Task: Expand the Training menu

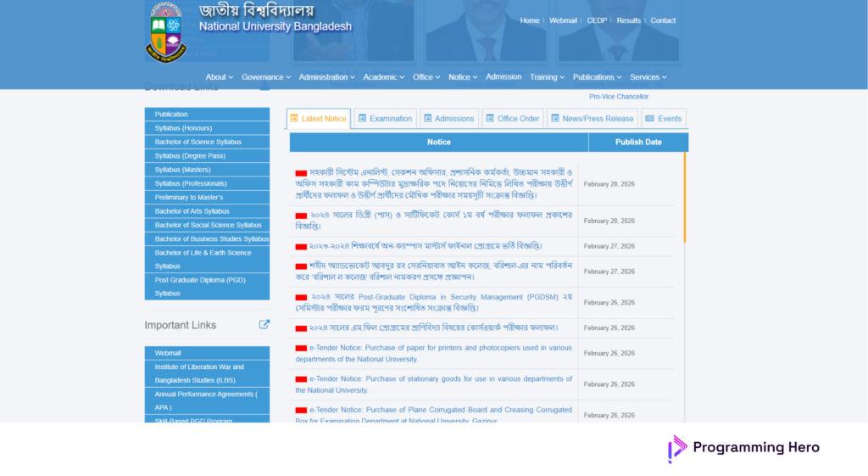Action: coord(547,77)
